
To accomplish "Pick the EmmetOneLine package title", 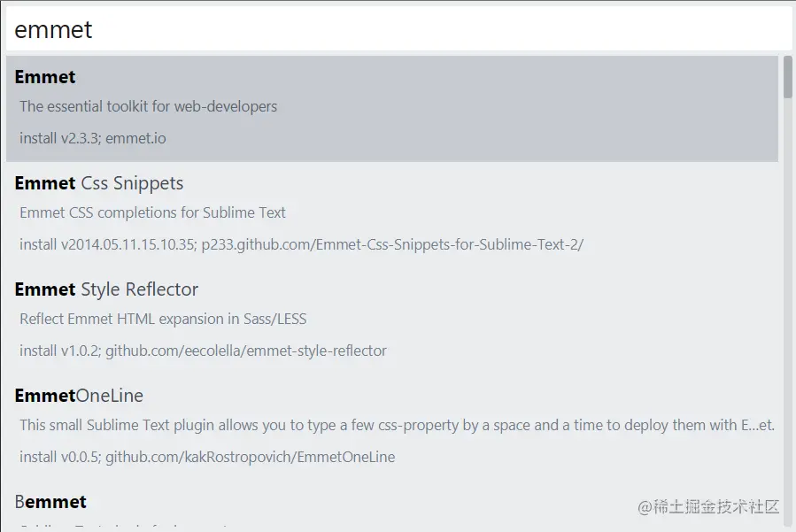I will point(79,396).
